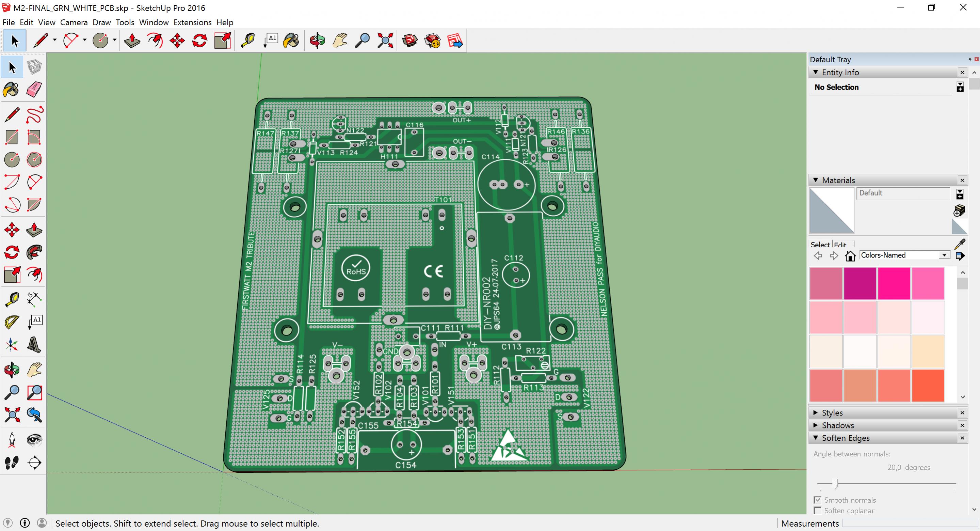The image size is (980, 531).
Task: Open the Shapes tool dropdown arrow
Action: pos(114,40)
